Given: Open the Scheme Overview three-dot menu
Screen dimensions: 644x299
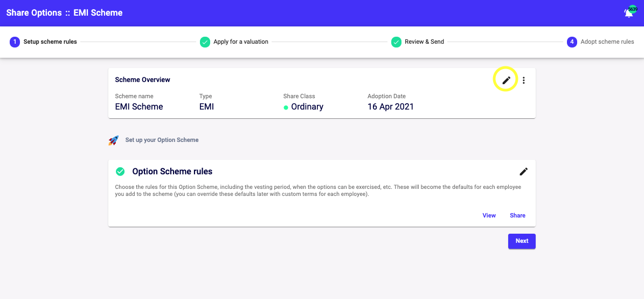Looking at the screenshot, I should (x=524, y=80).
